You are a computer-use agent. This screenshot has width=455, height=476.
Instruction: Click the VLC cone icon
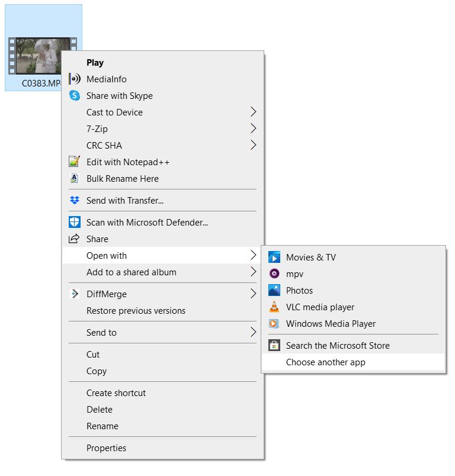coord(274,307)
